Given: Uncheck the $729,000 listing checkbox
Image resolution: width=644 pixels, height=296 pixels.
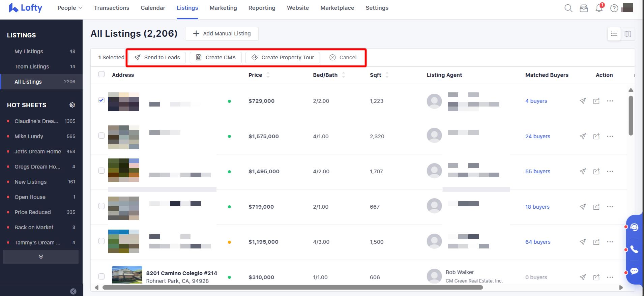Looking at the screenshot, I should (101, 100).
